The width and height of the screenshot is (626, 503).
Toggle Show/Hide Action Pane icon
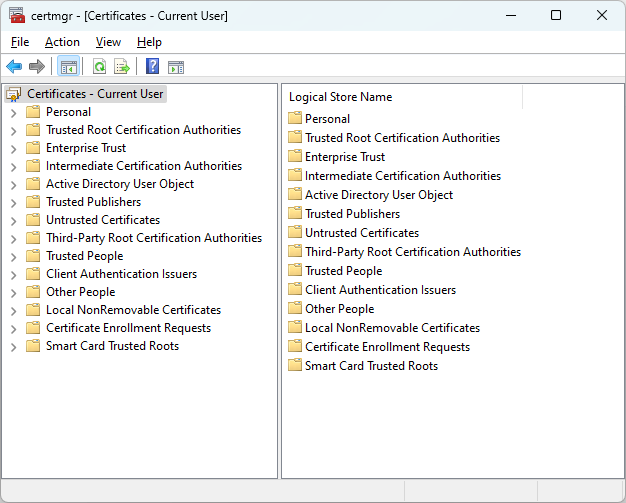click(176, 67)
